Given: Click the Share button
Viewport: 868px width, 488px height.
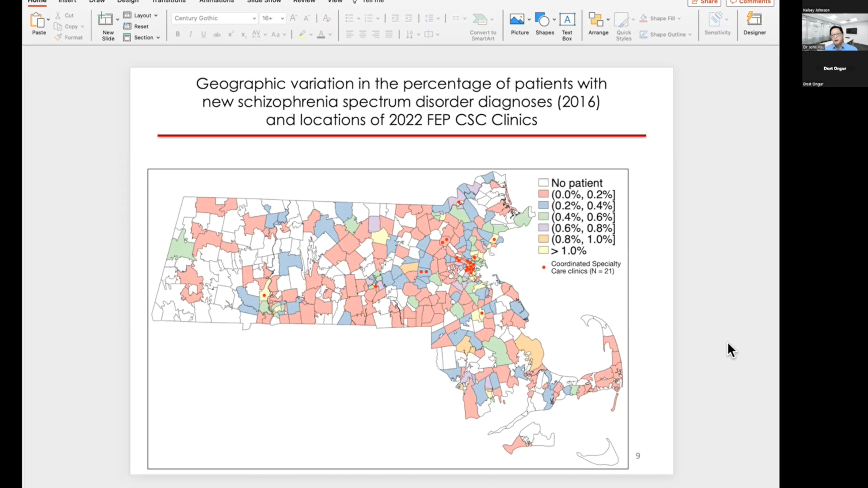Looking at the screenshot, I should point(704,2).
